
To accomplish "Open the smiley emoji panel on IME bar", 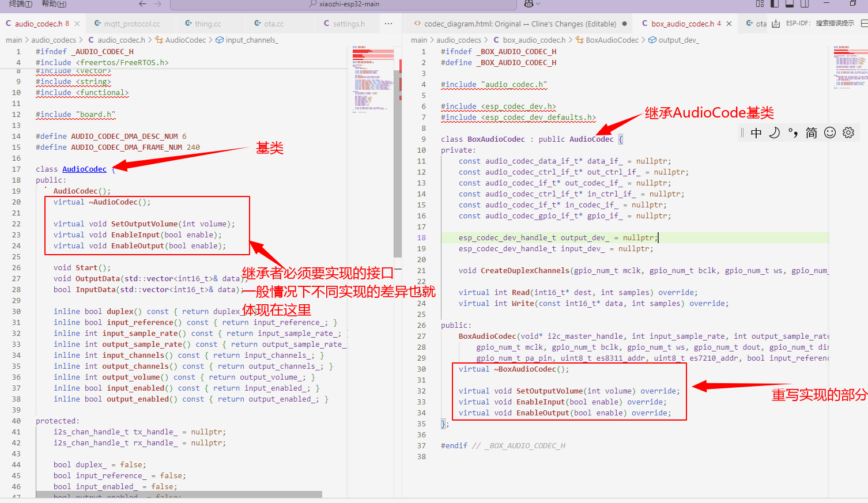I will pos(830,133).
